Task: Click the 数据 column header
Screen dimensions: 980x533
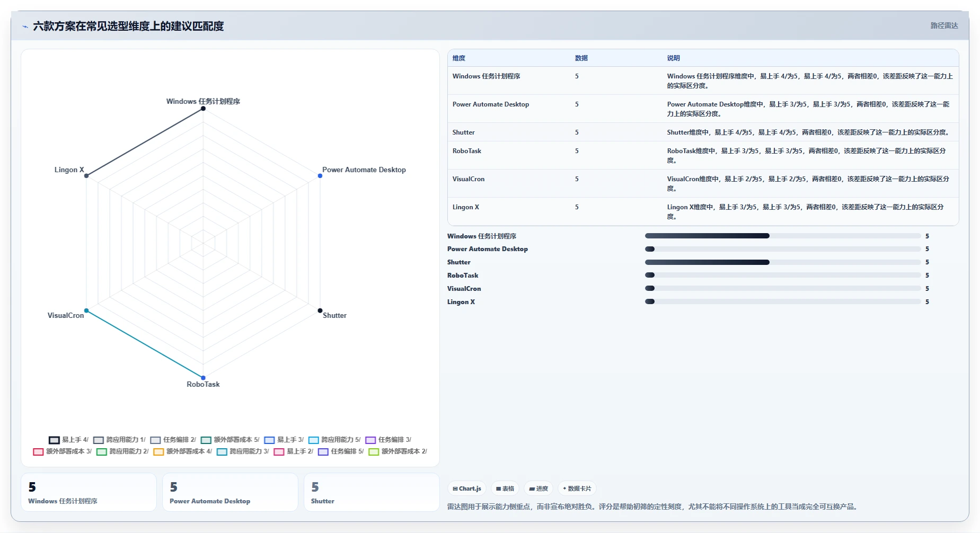Action: 581,58
